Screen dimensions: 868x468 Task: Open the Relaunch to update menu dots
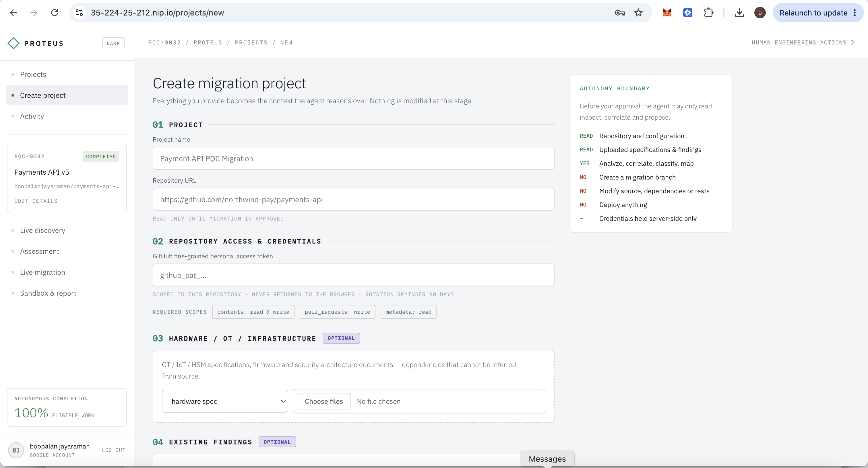click(x=855, y=13)
